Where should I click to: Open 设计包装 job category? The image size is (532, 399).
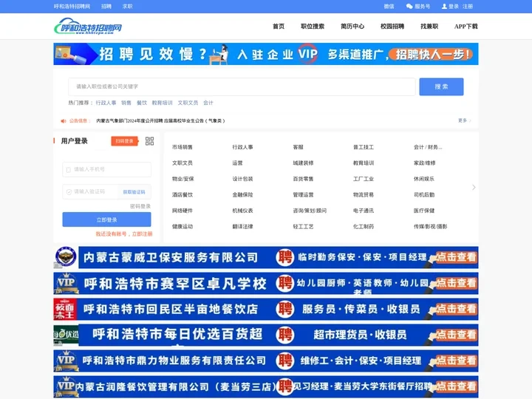tap(242, 179)
